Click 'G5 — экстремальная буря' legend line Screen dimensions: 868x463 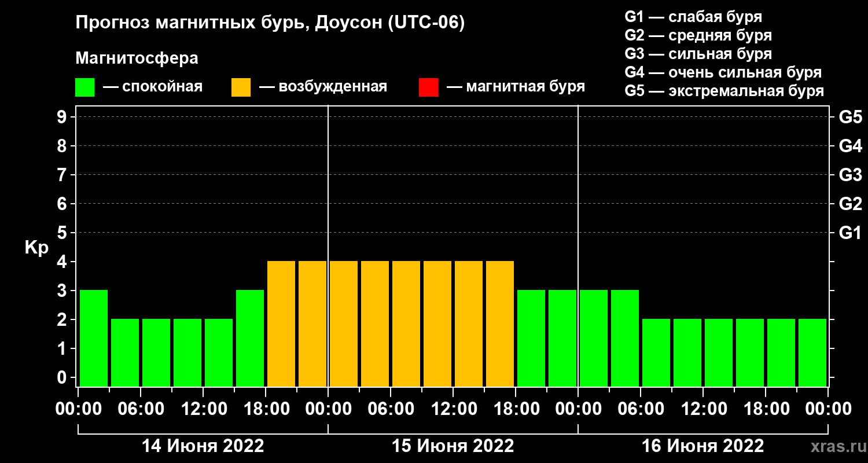click(724, 91)
